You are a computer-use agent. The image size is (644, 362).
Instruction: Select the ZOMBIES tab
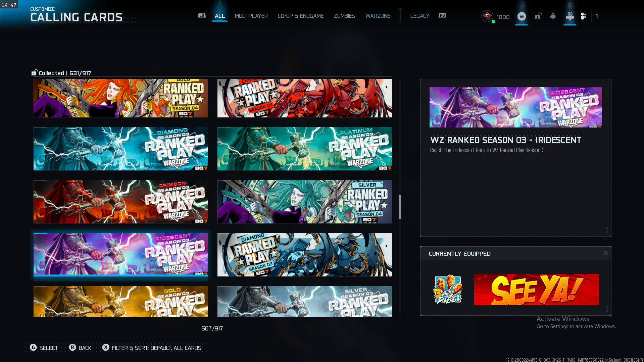344,16
